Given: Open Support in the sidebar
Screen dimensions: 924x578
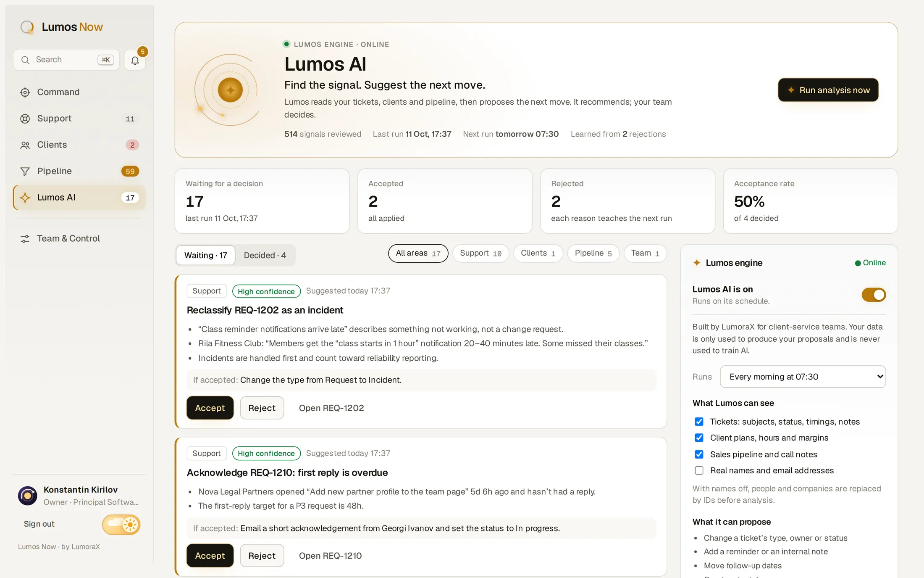Looking at the screenshot, I should (79, 119).
